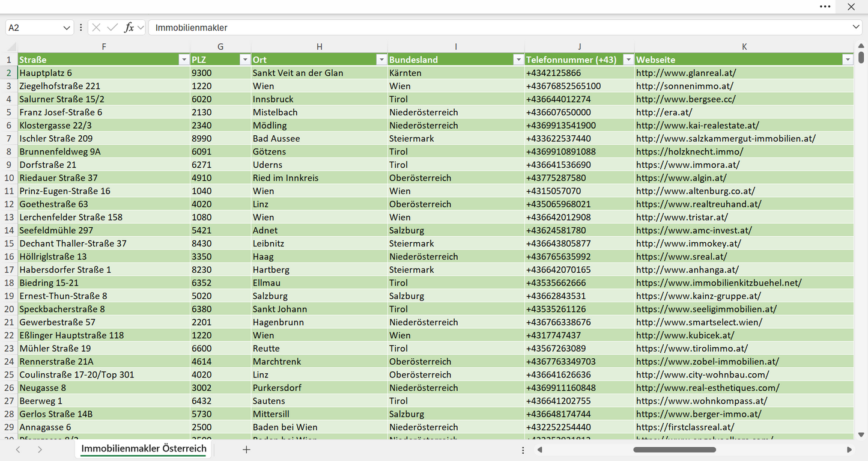Open the link https://www.immora.at/
868x461 pixels.
click(x=688, y=165)
